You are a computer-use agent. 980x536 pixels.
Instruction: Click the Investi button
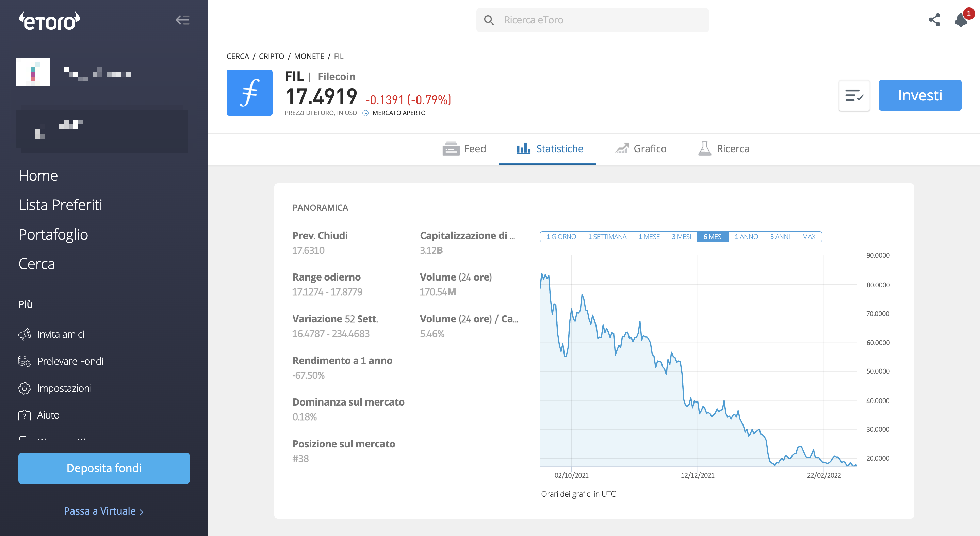[920, 95]
